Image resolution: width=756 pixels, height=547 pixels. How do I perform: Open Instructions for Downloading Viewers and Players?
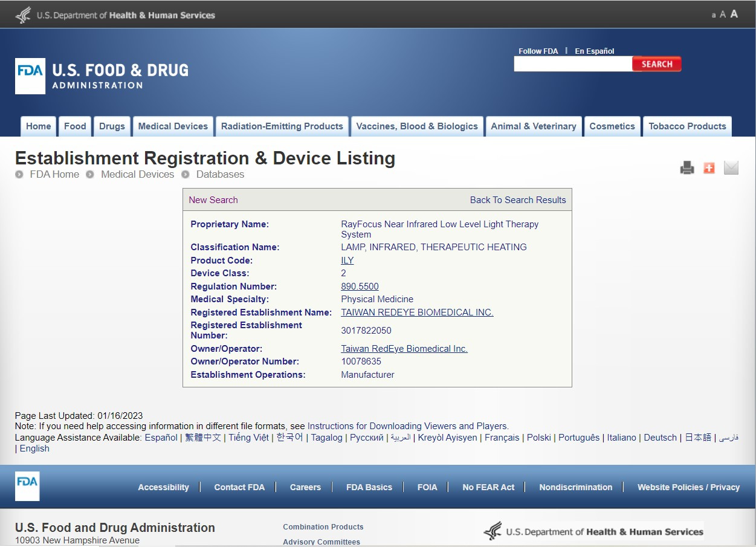(408, 426)
